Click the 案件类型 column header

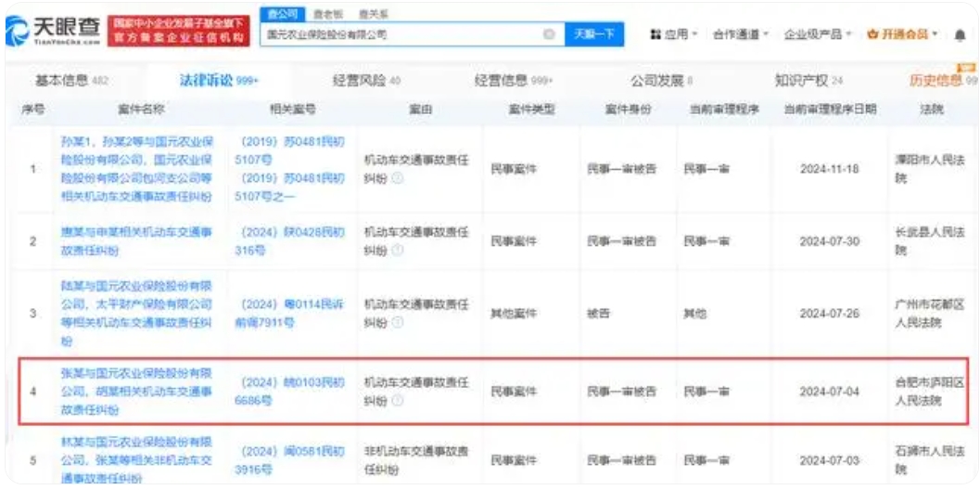click(531, 110)
